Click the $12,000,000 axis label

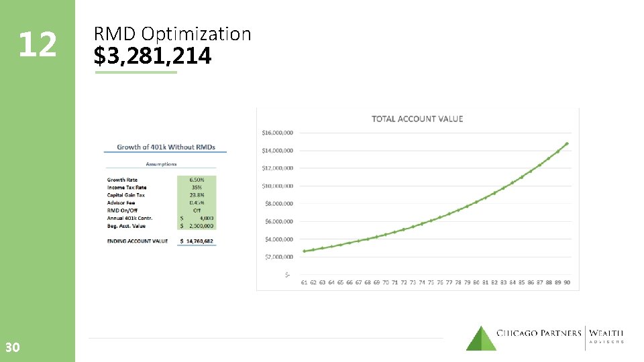tap(277, 168)
